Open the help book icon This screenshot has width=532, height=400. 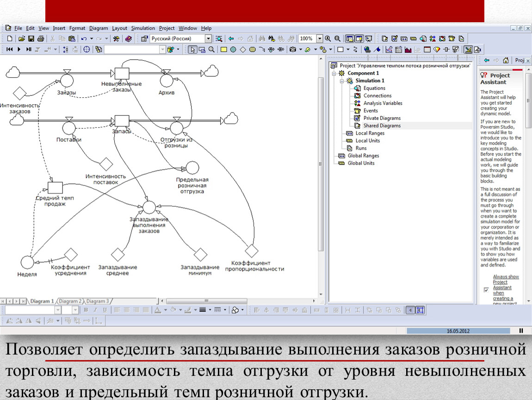click(x=128, y=39)
